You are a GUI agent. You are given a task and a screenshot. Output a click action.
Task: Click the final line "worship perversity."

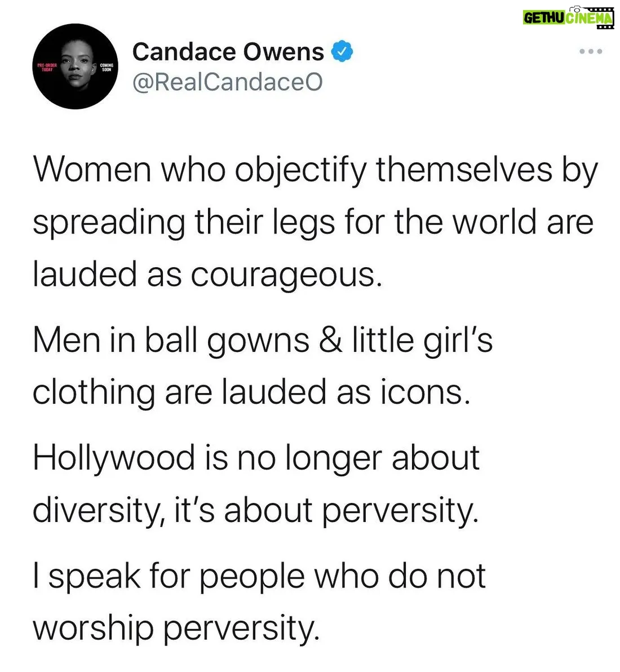point(176,628)
